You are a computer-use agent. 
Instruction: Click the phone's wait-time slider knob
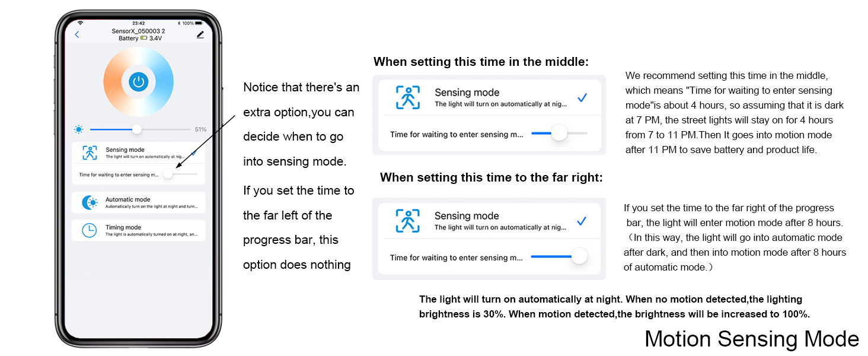tap(168, 174)
